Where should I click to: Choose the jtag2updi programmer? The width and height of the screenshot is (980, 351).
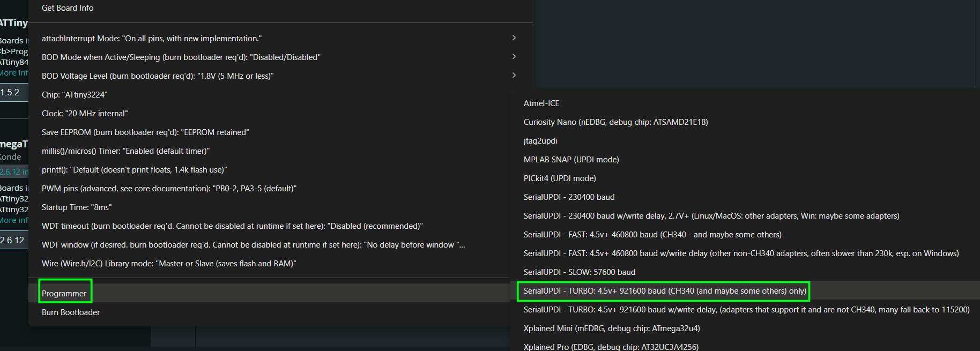click(x=540, y=141)
